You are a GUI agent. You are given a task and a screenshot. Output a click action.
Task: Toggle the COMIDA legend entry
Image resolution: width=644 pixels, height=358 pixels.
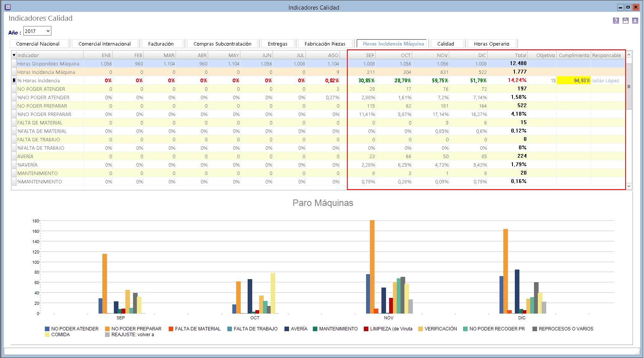click(57, 335)
